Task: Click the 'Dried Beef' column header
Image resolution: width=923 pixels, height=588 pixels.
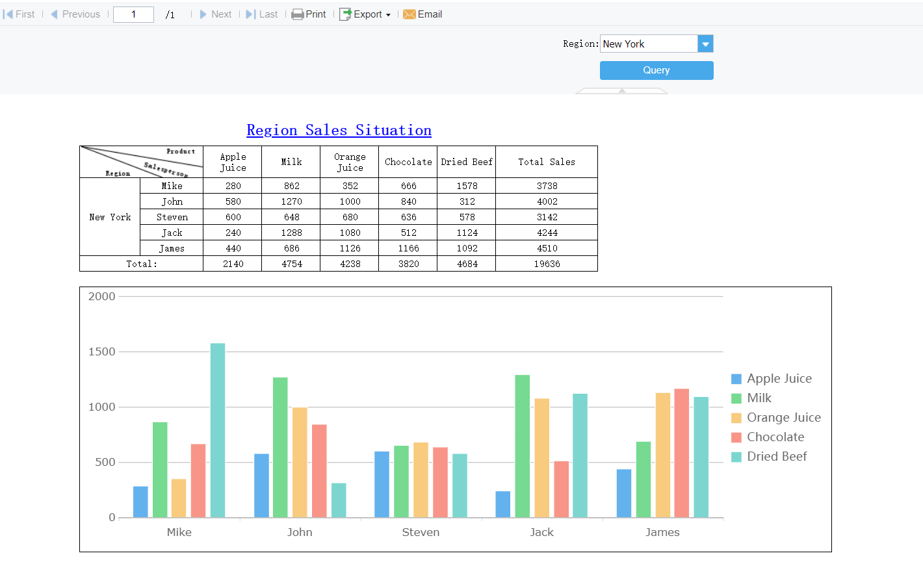Action: [x=467, y=162]
